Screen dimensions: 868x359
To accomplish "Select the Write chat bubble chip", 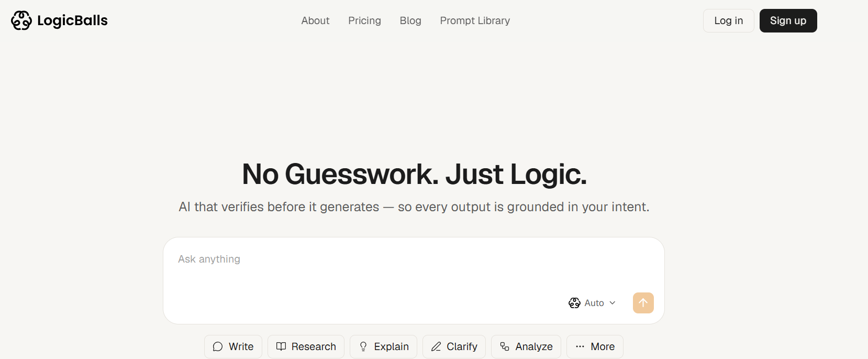I will tap(233, 346).
